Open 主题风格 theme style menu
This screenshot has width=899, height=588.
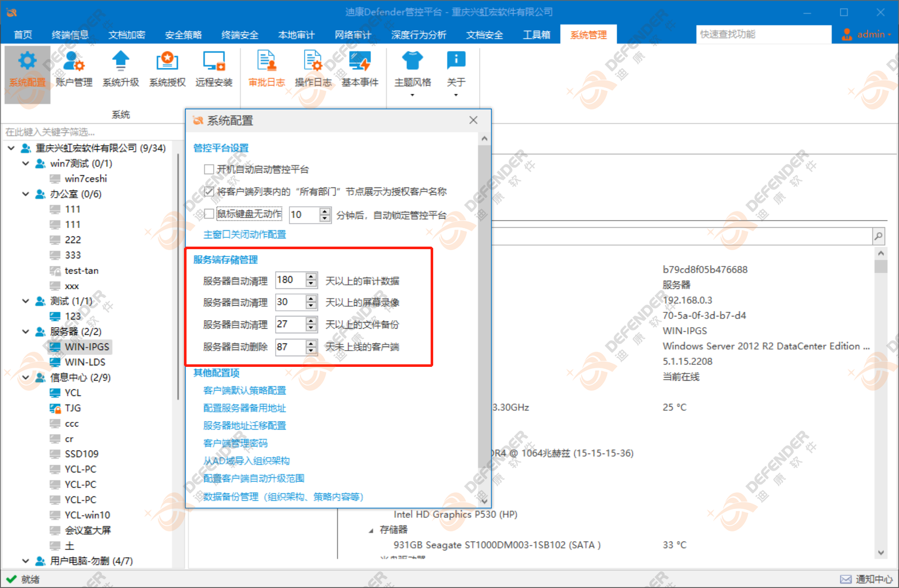(412, 74)
